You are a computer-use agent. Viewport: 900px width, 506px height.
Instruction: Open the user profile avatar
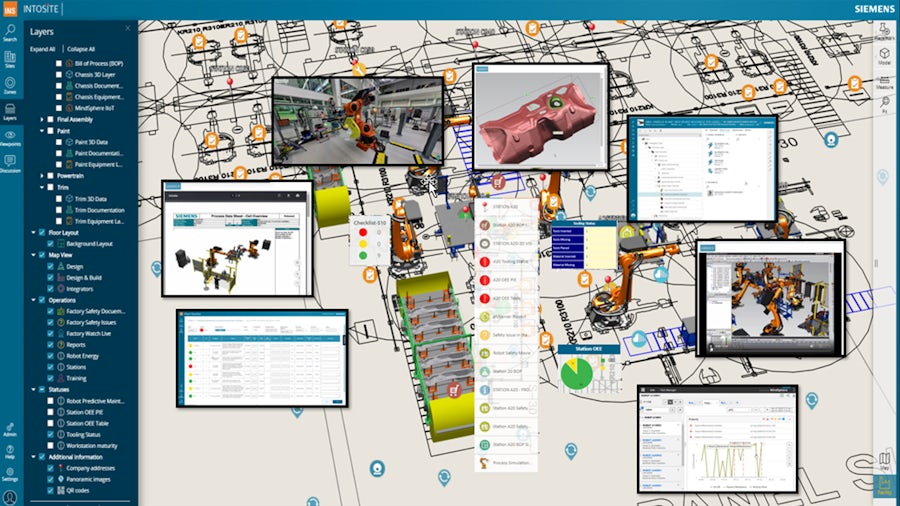click(x=10, y=497)
